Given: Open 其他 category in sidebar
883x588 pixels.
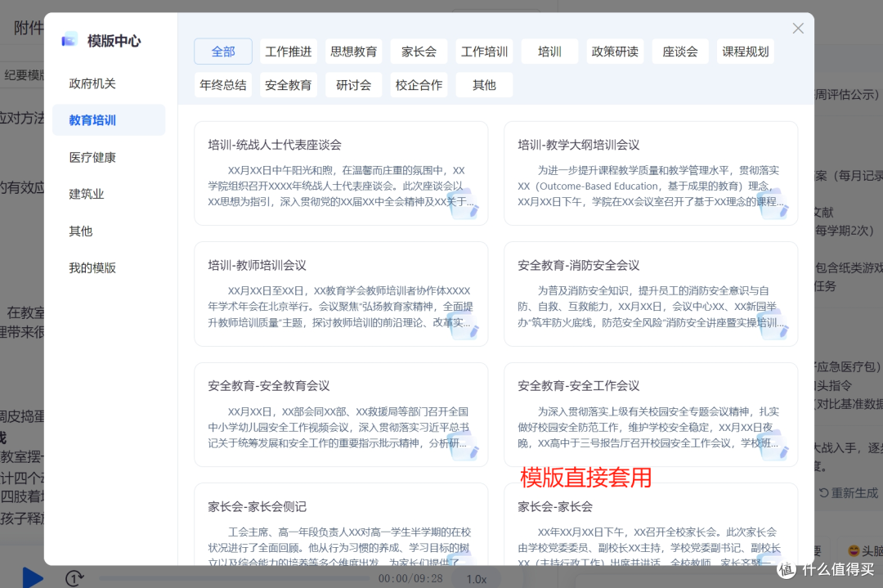Looking at the screenshot, I should pyautogui.click(x=109, y=231).
